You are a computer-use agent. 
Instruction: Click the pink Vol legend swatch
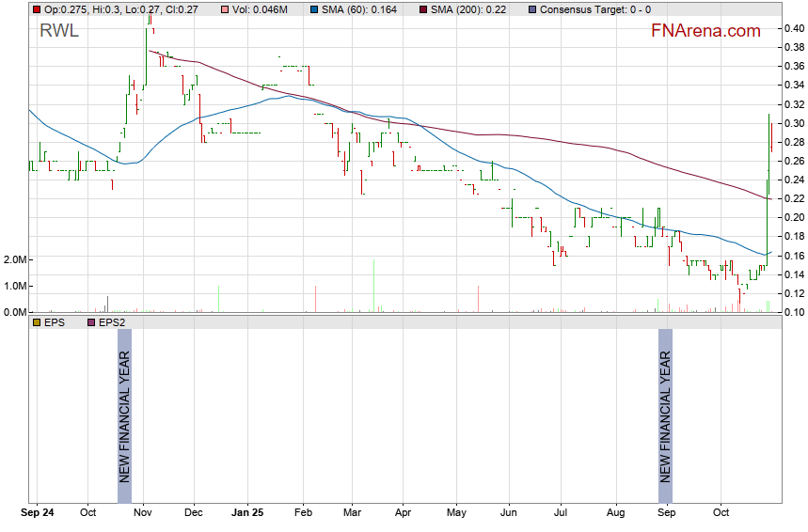click(227, 8)
